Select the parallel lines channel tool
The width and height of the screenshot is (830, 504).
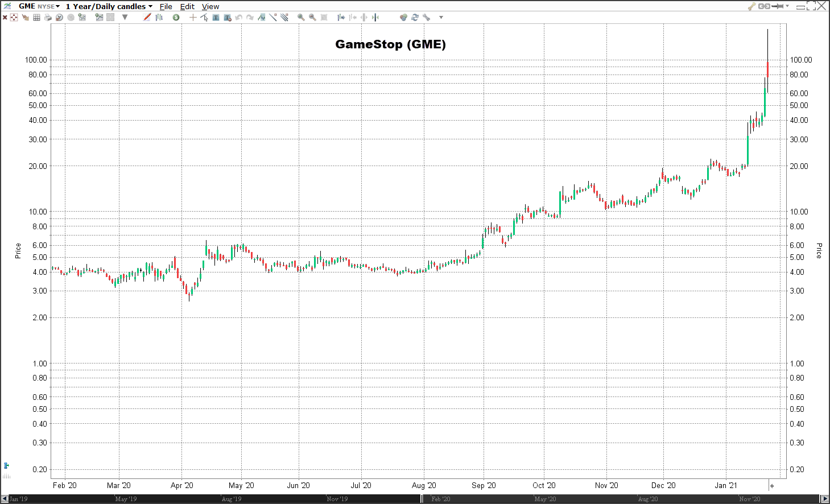(x=284, y=17)
